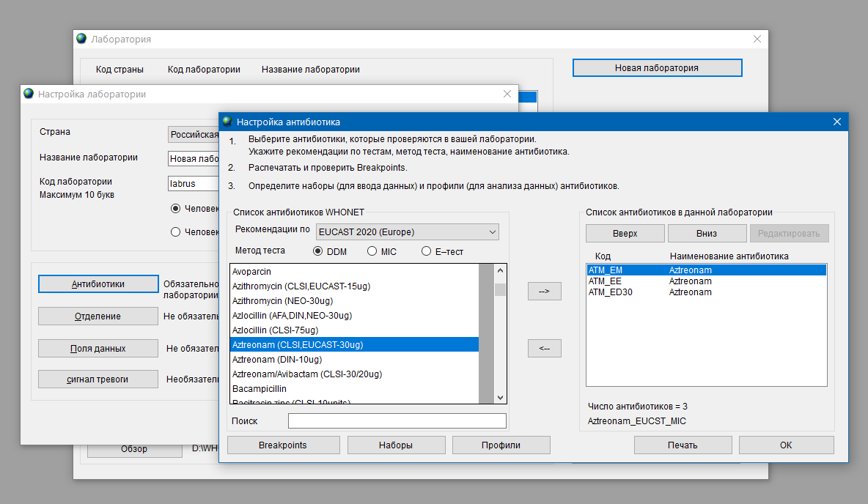Click the сигнал тревоги button
This screenshot has width=868, height=504.
click(98, 379)
